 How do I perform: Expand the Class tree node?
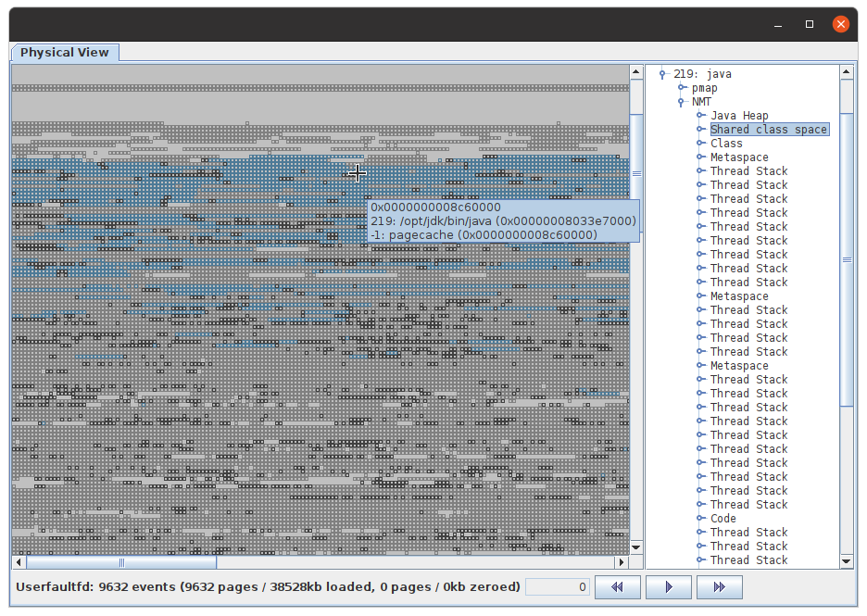coord(700,144)
